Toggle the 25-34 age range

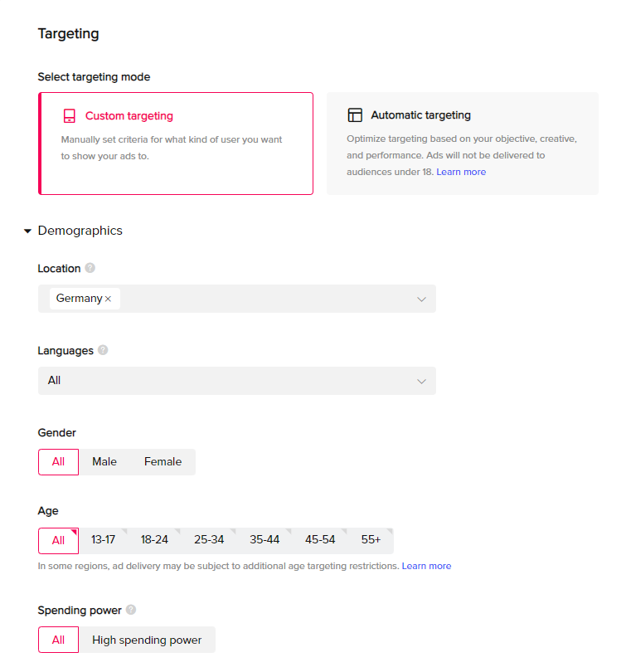pyautogui.click(x=209, y=540)
